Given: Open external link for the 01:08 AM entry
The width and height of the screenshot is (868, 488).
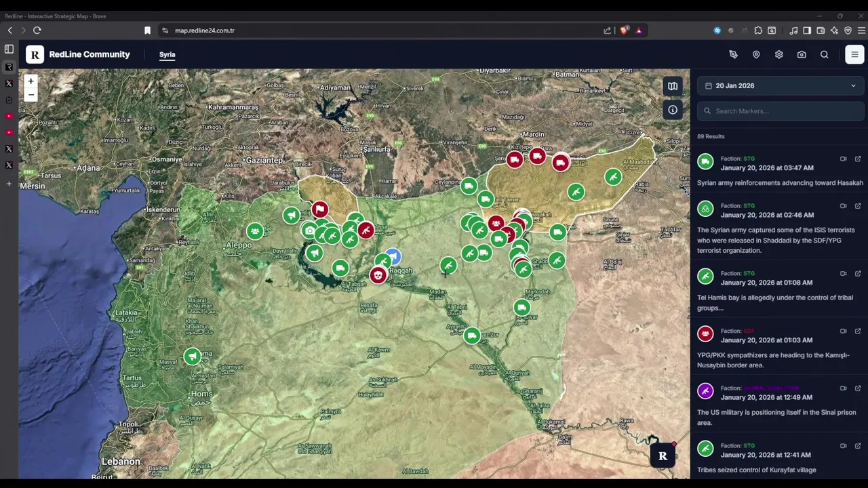Looking at the screenshot, I should (x=858, y=273).
